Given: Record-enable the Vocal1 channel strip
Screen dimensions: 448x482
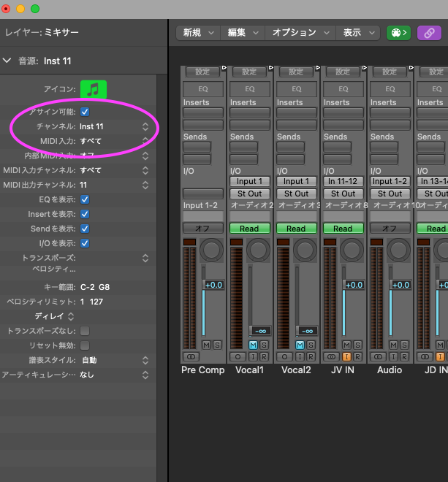Looking at the screenshot, I should [264, 357].
